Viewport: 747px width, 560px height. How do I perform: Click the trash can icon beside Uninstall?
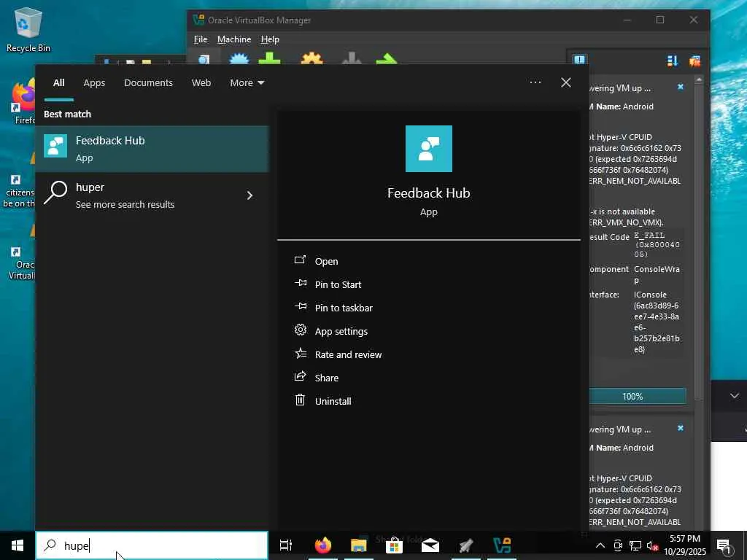[x=300, y=400]
